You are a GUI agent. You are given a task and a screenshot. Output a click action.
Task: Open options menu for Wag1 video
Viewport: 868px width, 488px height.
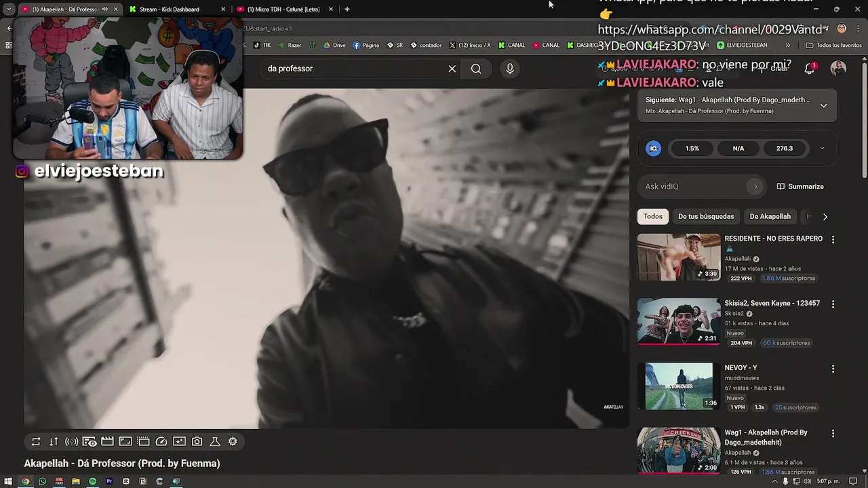(833, 433)
